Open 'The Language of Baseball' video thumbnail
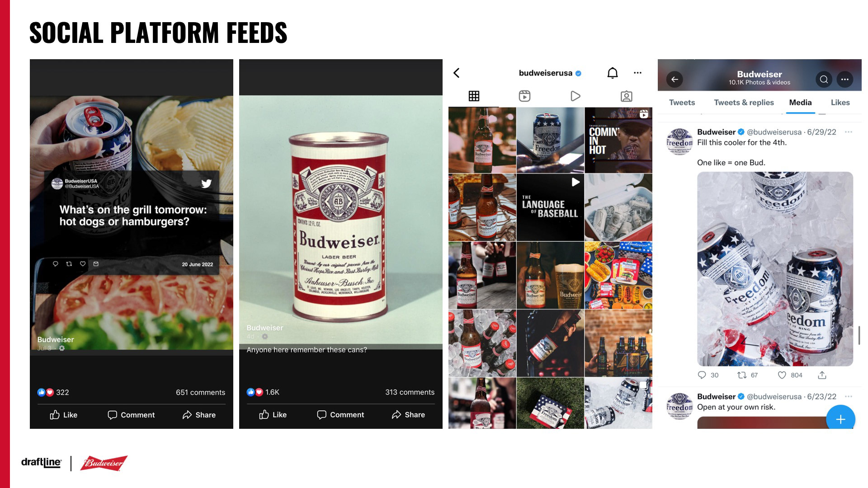Viewport: 868px width, 488px height. [x=550, y=207]
